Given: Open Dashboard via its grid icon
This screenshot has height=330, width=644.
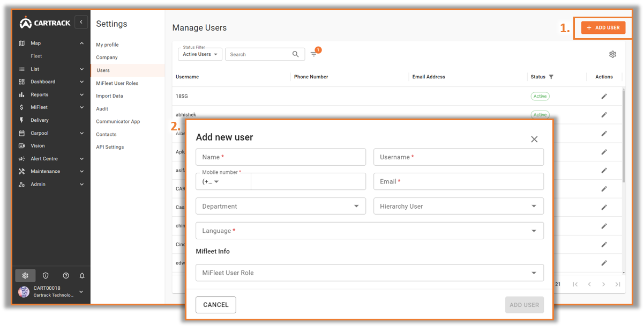Looking at the screenshot, I should 22,82.
